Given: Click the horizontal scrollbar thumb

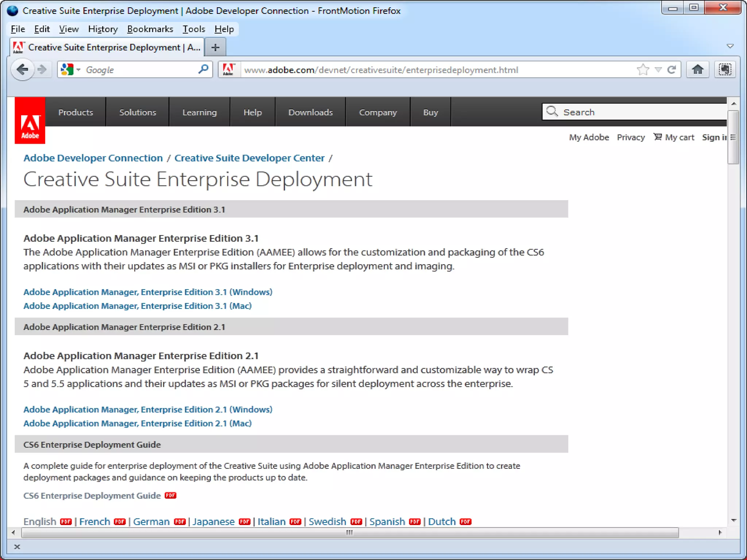Looking at the screenshot, I should tap(349, 533).
